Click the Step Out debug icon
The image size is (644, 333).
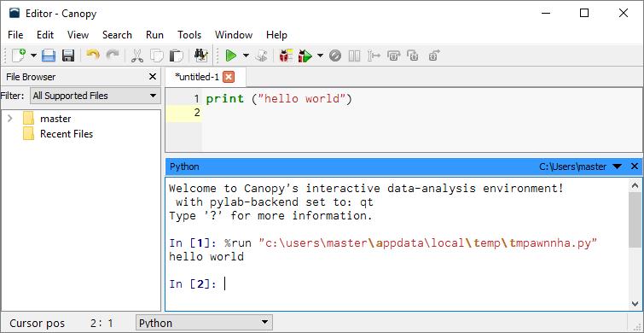434,55
